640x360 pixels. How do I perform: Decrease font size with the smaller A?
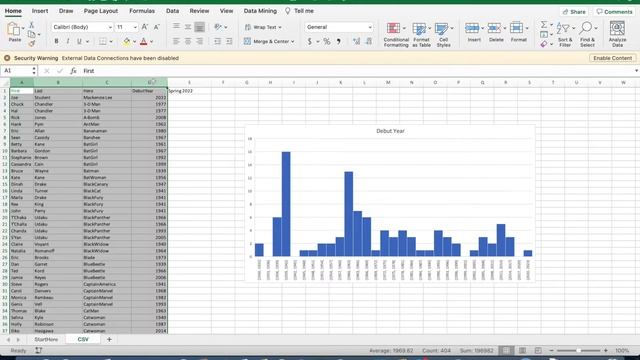[156, 27]
